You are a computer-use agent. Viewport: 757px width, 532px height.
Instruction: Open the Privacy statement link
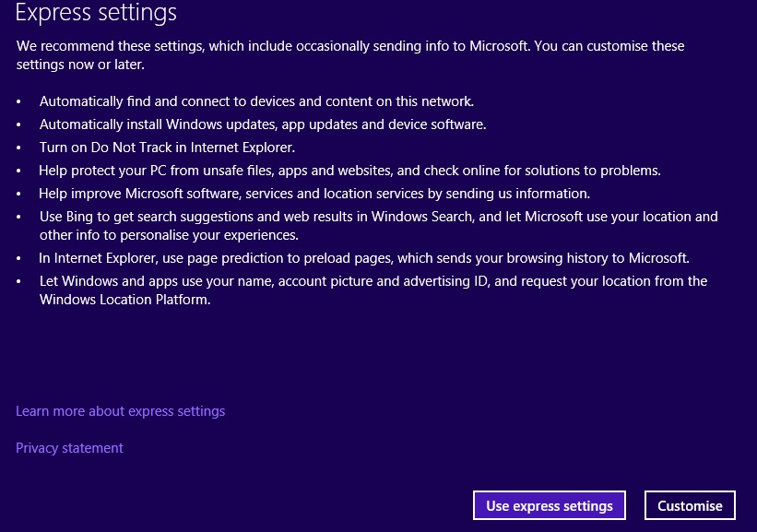(69, 448)
